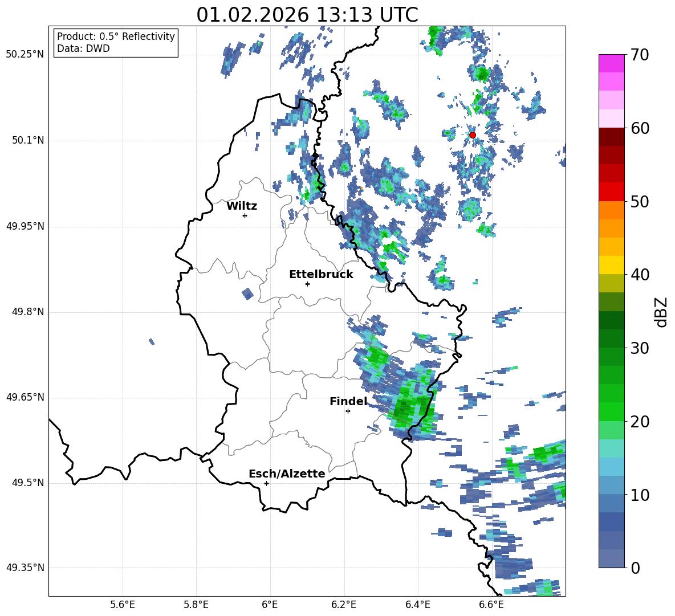Click the dBZ colorbar label
The width and height of the screenshot is (675, 616).
point(662,312)
